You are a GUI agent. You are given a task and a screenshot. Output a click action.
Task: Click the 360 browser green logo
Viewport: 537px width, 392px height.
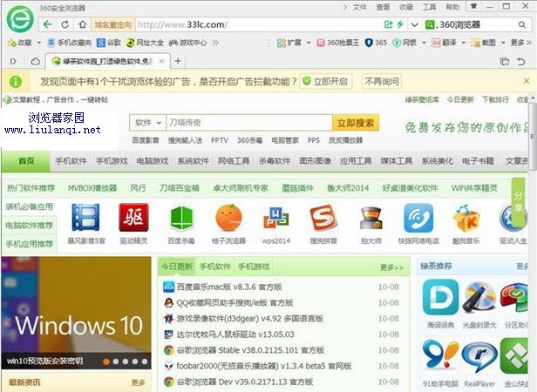tap(21, 20)
